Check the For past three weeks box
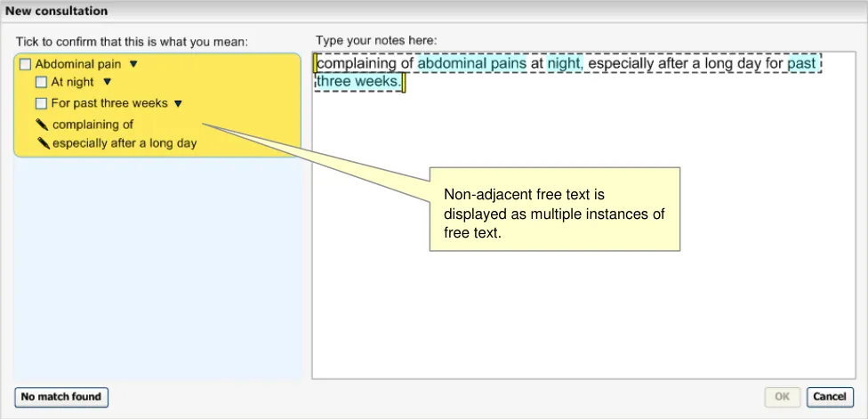 (41, 104)
